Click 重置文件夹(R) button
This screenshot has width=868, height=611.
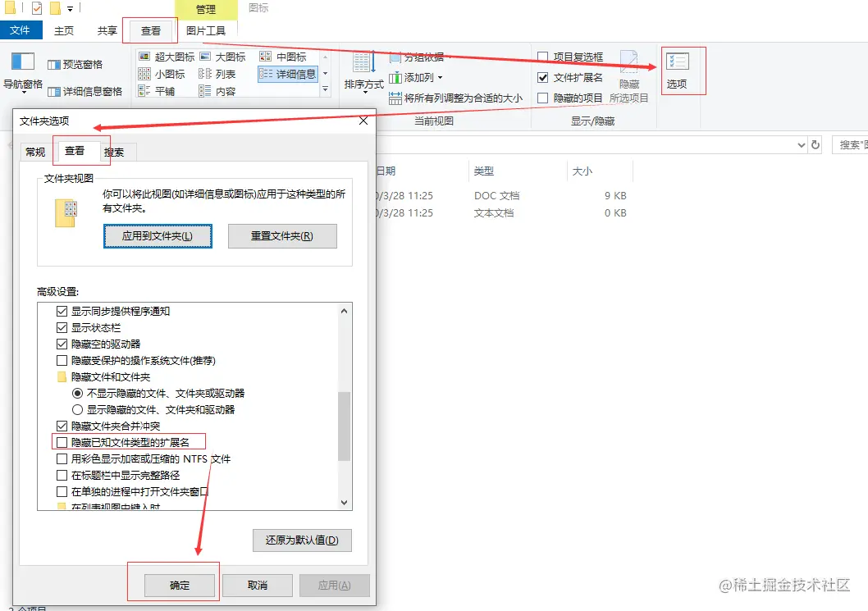click(282, 235)
